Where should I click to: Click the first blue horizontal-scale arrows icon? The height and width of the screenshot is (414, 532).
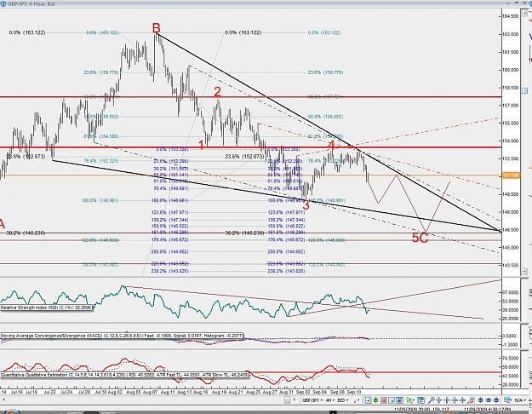[439, 400]
